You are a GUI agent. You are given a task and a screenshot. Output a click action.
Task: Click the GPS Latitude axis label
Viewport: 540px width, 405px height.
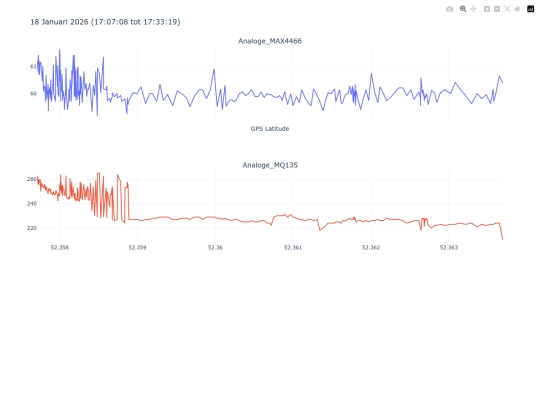pyautogui.click(x=270, y=128)
